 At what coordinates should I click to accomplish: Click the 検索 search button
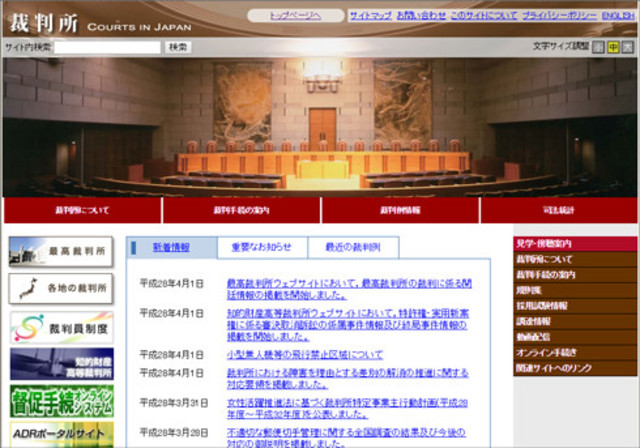178,47
